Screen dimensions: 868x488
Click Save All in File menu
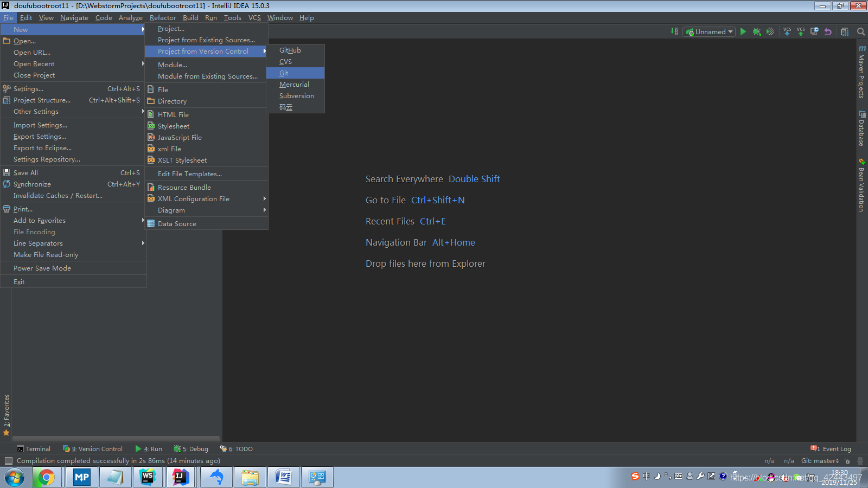coord(73,173)
